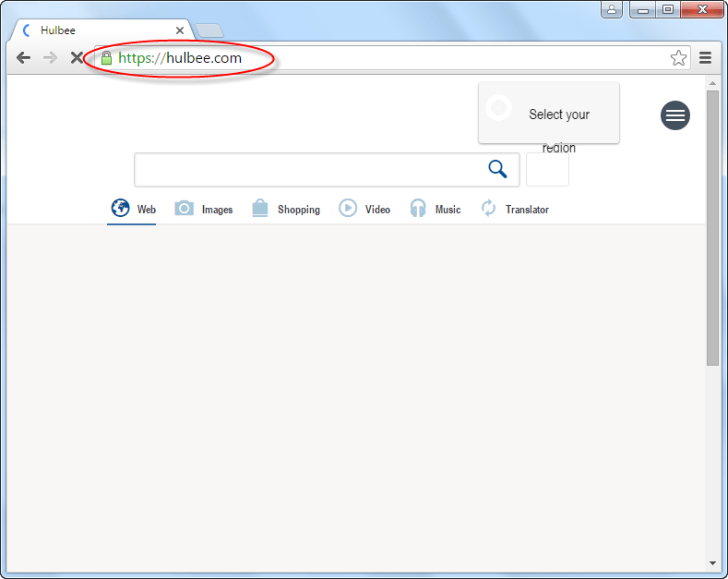Click the headphones Music icon

point(418,208)
